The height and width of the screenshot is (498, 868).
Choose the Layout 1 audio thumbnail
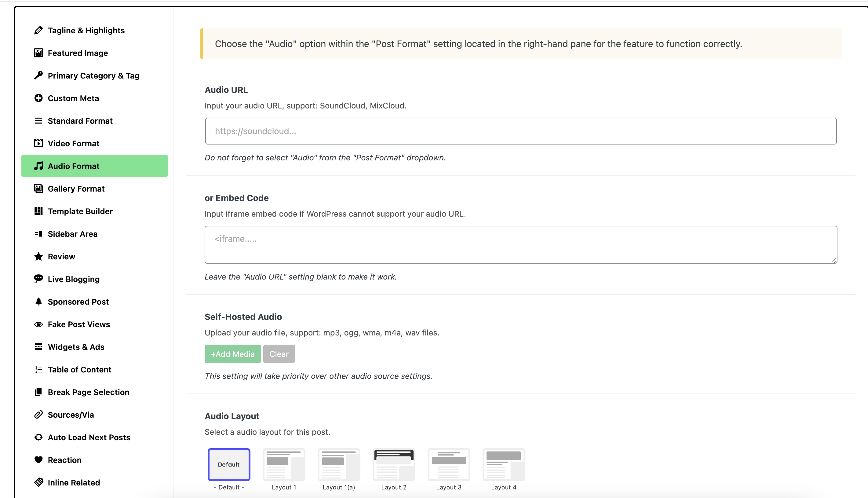(284, 464)
